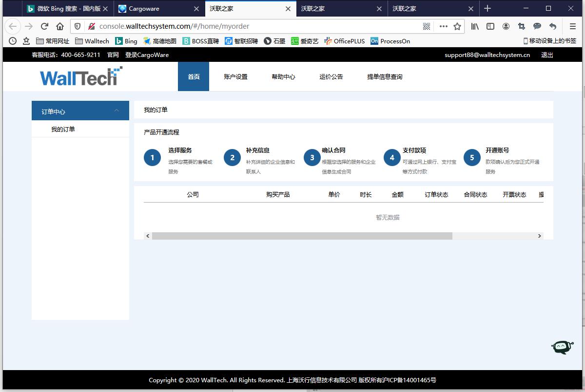Open the 帮助中心 navigation tab

pyautogui.click(x=283, y=76)
